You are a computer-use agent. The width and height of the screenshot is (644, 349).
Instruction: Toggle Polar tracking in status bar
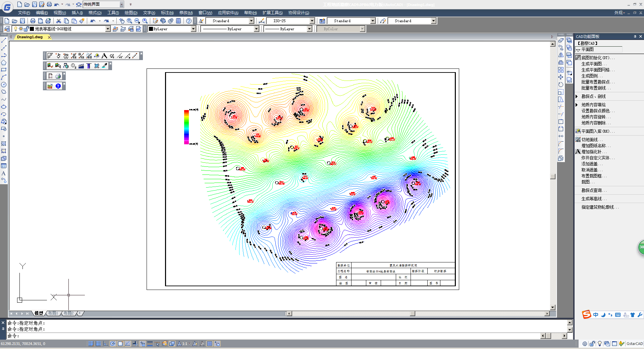coord(113,344)
